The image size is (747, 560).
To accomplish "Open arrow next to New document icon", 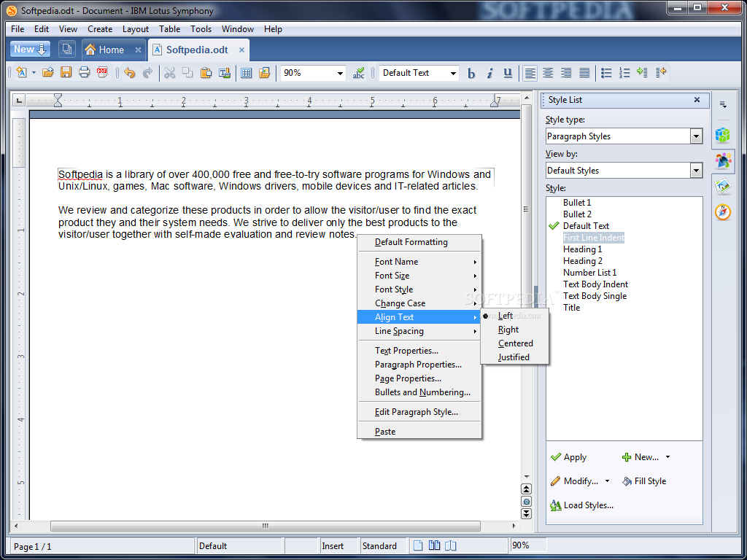I will click(34, 73).
